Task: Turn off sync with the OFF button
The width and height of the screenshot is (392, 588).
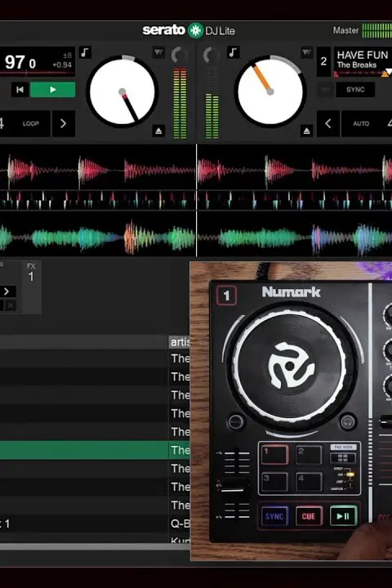Action: pos(325,90)
